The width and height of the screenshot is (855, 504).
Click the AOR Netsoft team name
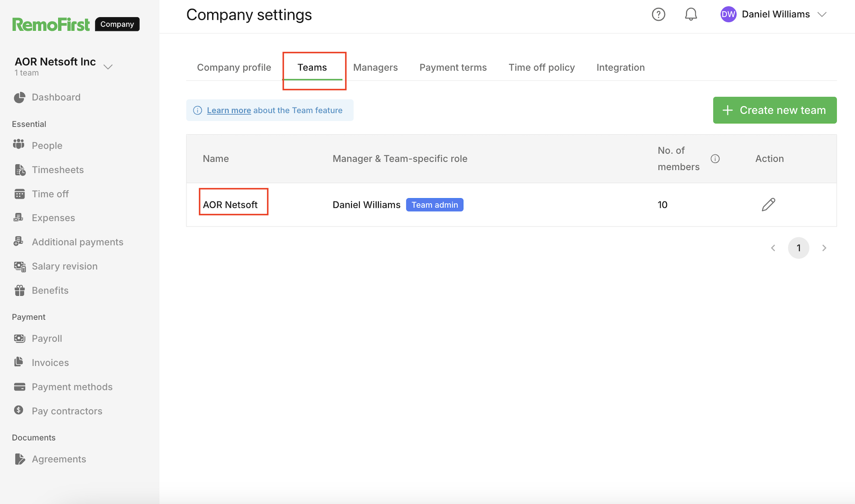(230, 205)
